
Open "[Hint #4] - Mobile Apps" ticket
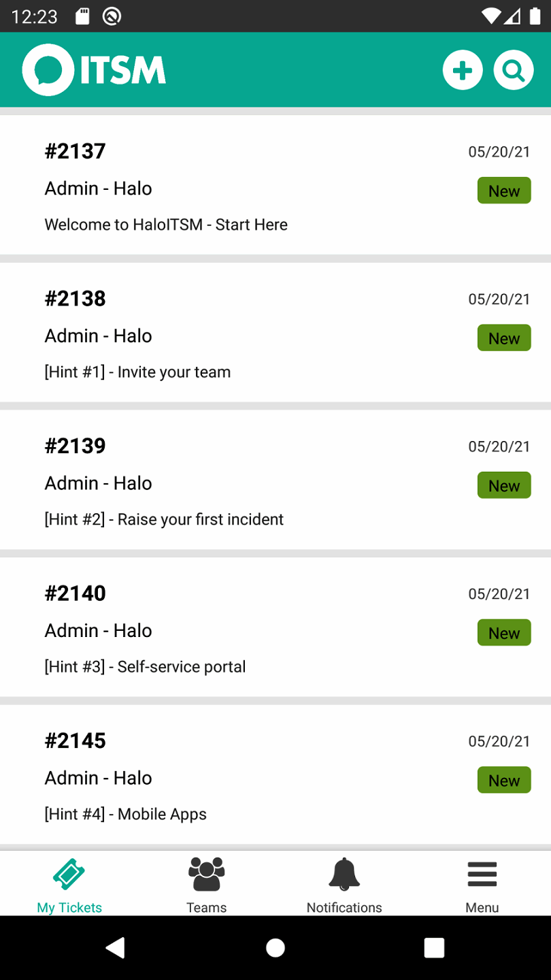[125, 814]
